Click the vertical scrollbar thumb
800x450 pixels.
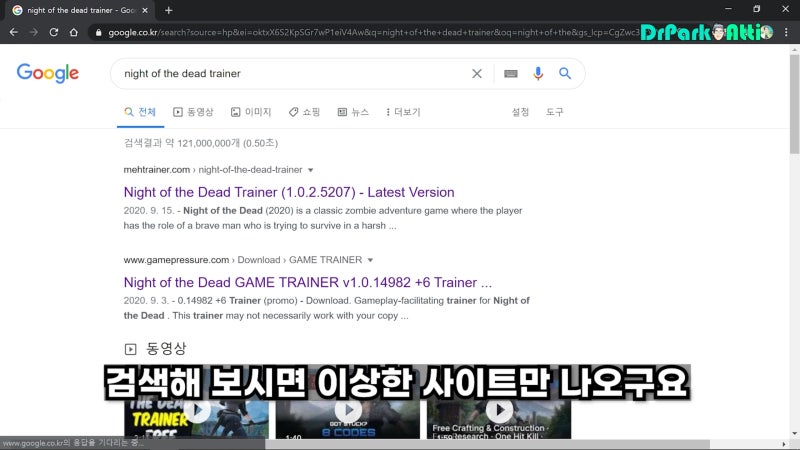coord(794,102)
